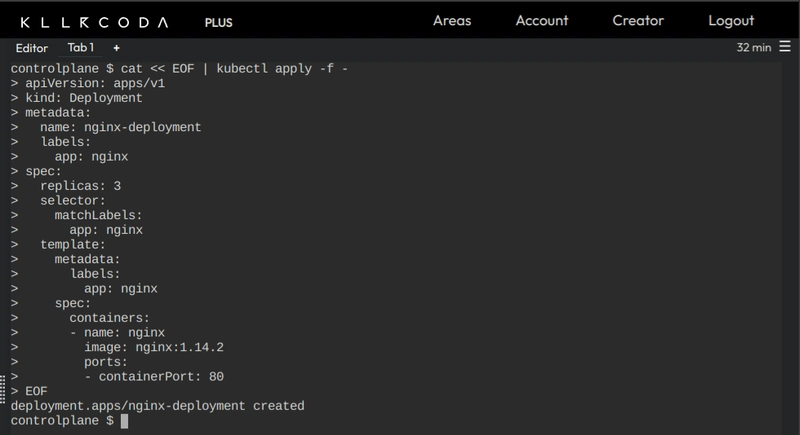
Task: Click the PLUS membership badge
Action: click(218, 22)
